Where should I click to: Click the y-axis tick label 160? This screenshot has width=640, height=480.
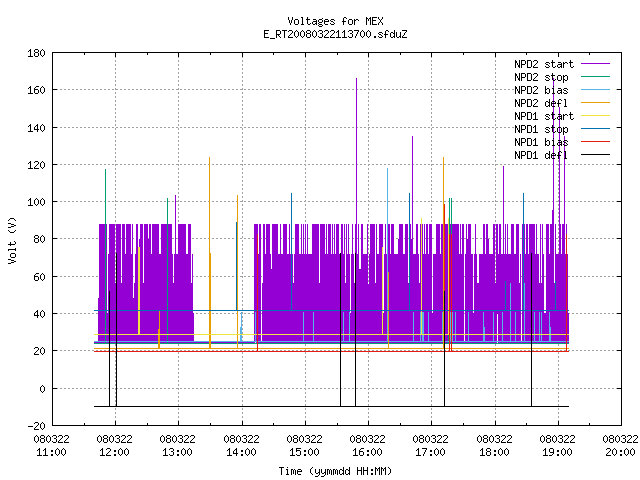pyautogui.click(x=36, y=90)
